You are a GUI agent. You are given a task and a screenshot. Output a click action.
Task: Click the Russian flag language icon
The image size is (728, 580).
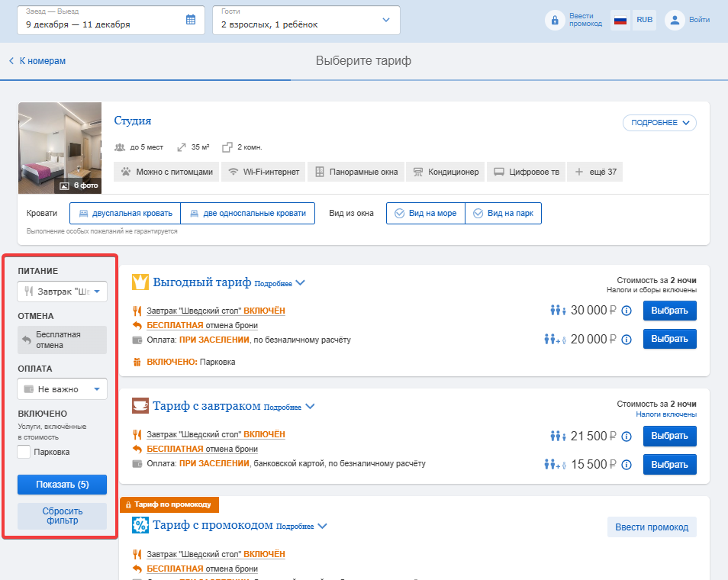(620, 20)
